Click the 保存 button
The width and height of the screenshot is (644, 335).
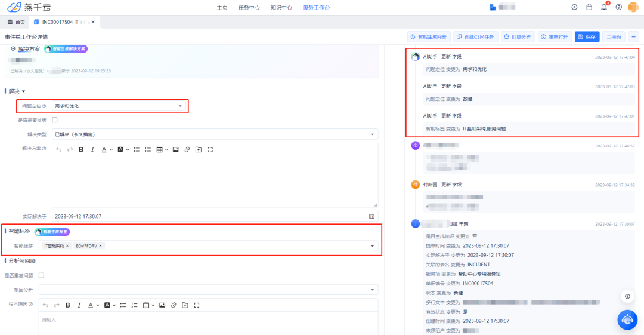coord(587,36)
